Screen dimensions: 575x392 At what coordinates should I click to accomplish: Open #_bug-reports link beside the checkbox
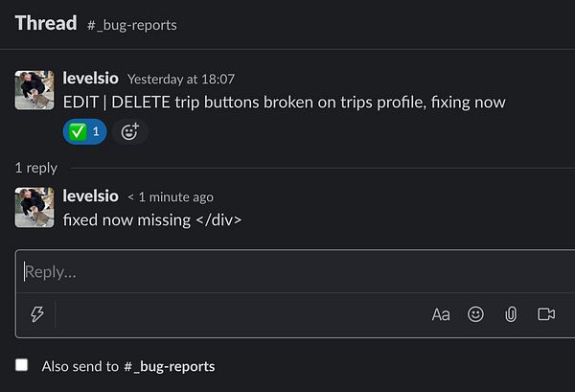(169, 366)
